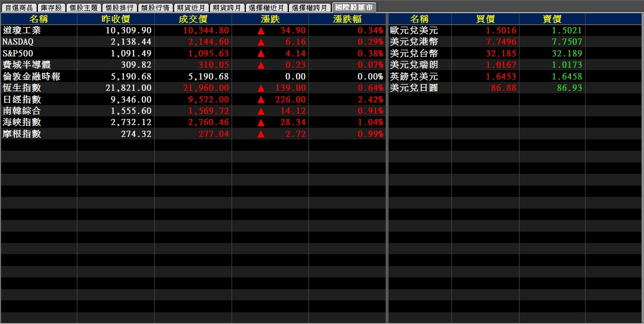Click the 漲跌 column header
The width and height of the screenshot is (644, 324).
[x=270, y=19]
